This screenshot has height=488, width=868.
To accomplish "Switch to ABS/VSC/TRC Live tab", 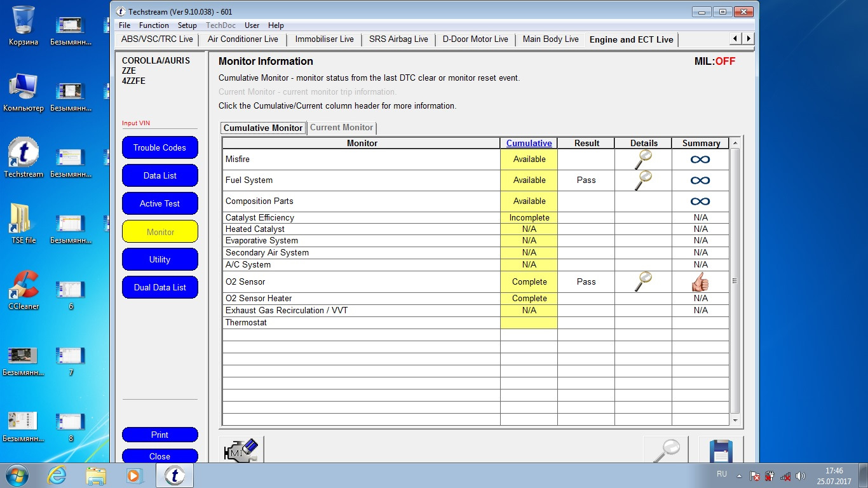I will [x=157, y=39].
